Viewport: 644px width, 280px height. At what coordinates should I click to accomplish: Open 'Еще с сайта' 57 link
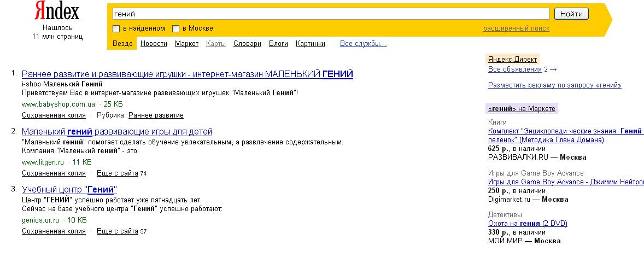point(118,231)
